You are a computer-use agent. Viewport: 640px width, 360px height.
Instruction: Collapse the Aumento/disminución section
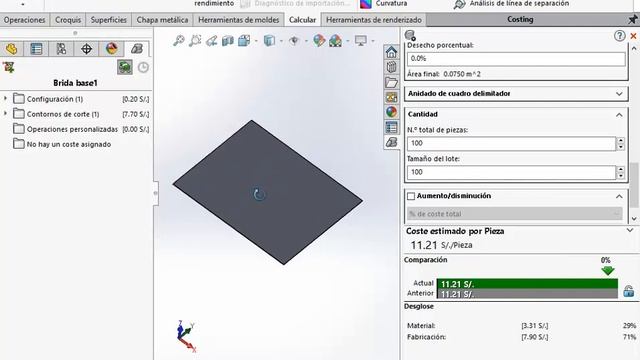619,196
